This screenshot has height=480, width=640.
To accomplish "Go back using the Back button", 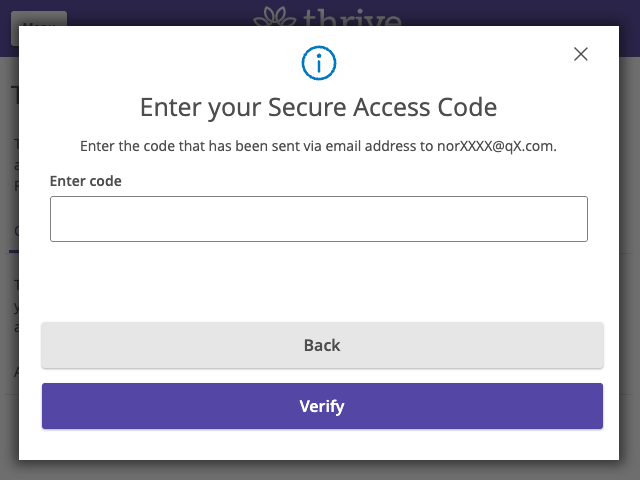I will click(x=322, y=345).
